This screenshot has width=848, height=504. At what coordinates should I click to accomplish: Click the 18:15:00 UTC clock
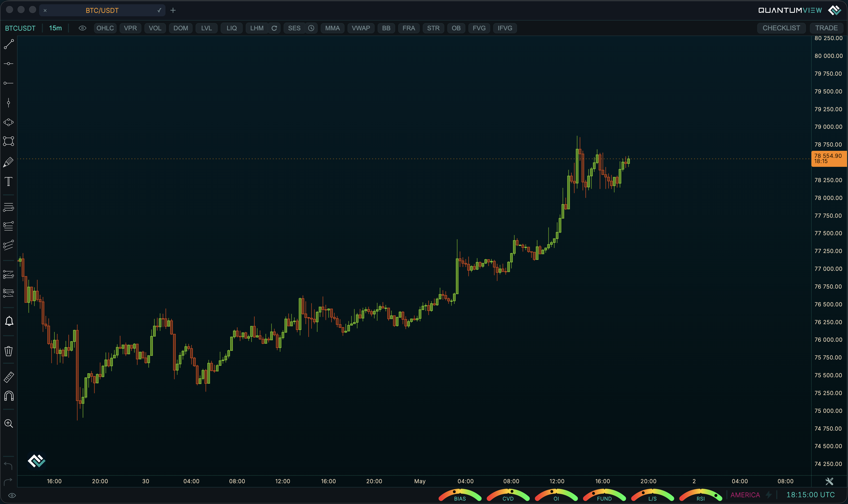(810, 495)
